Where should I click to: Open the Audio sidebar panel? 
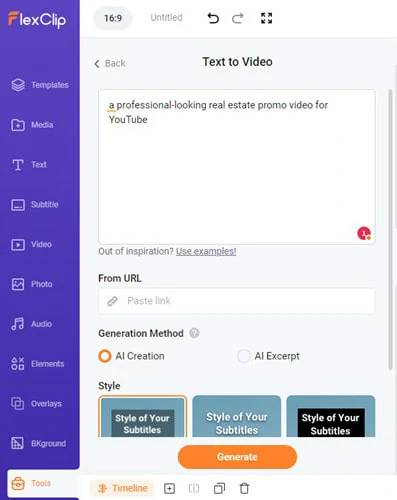31,324
